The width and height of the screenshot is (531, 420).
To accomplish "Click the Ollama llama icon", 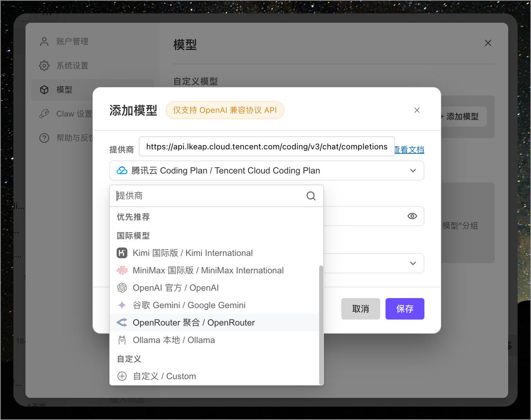I will click(122, 340).
